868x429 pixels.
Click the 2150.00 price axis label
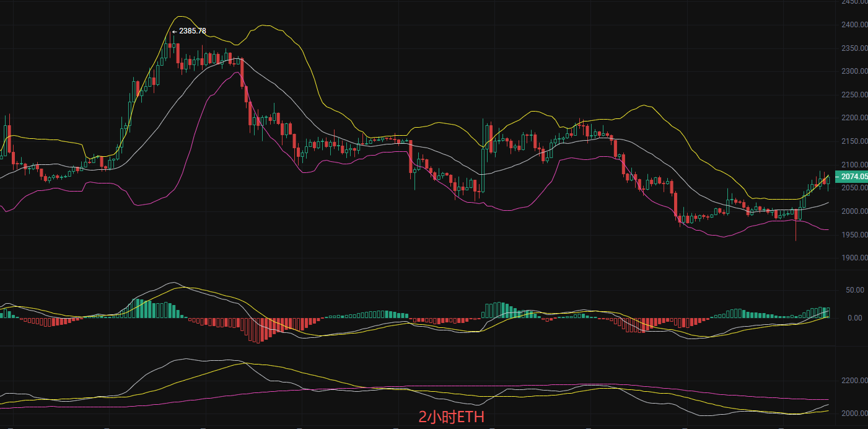(854, 141)
